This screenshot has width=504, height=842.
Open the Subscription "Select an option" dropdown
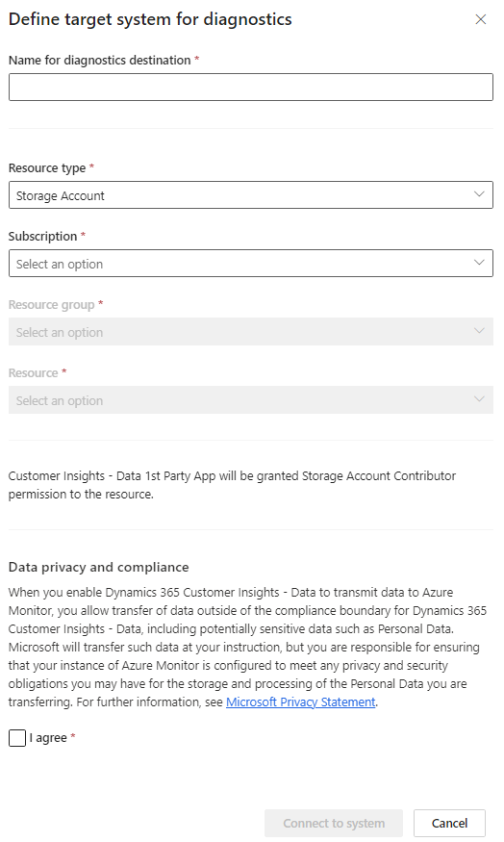pos(251,263)
